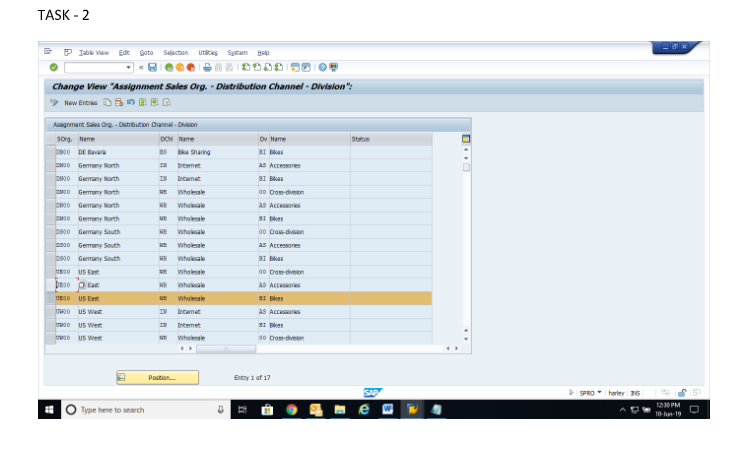Viewport: 752px width, 454px height.
Task: Click the New Entries button
Action: coord(81,103)
